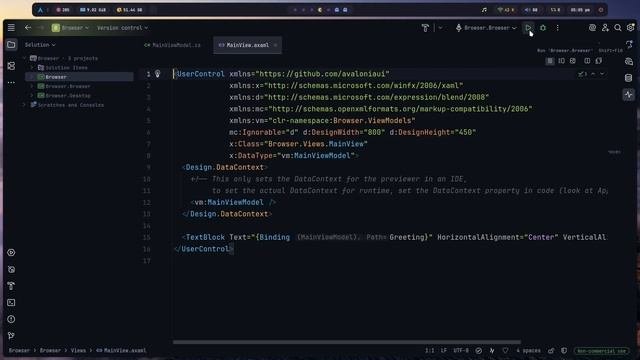
Task: Open the main hamburger menu
Action: point(11,28)
